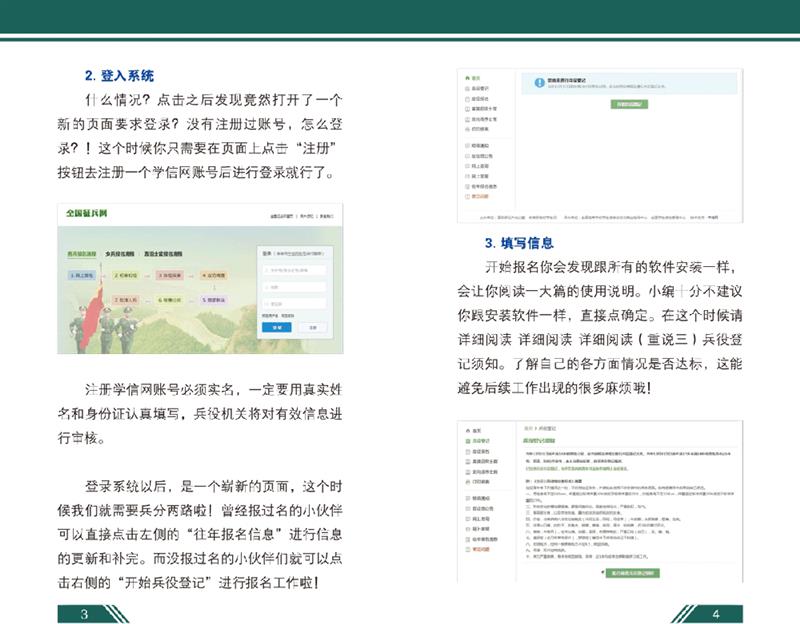The height and width of the screenshot is (624, 800).
Task: Click the first input field of the login form
Action: tap(294, 270)
